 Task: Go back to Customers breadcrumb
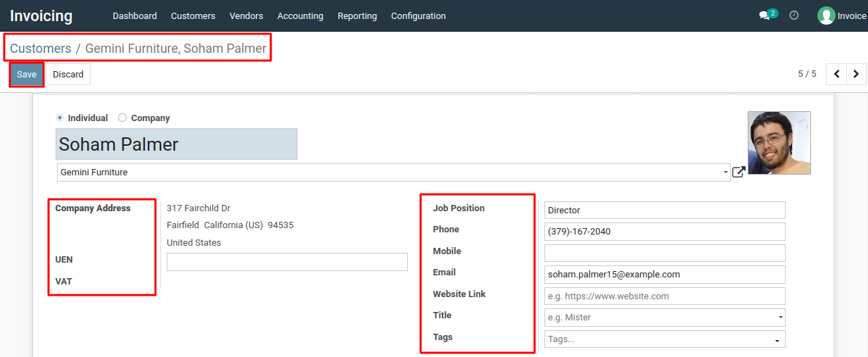click(x=41, y=49)
